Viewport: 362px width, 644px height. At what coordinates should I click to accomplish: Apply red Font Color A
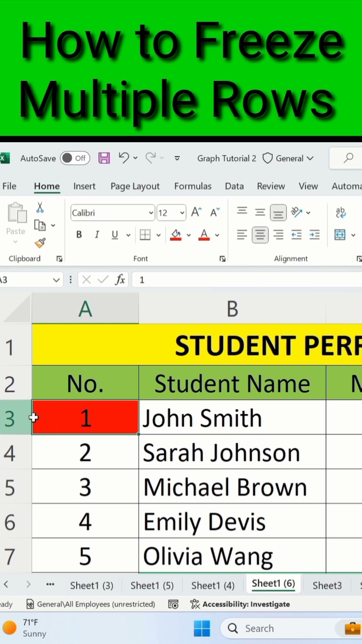[204, 235]
